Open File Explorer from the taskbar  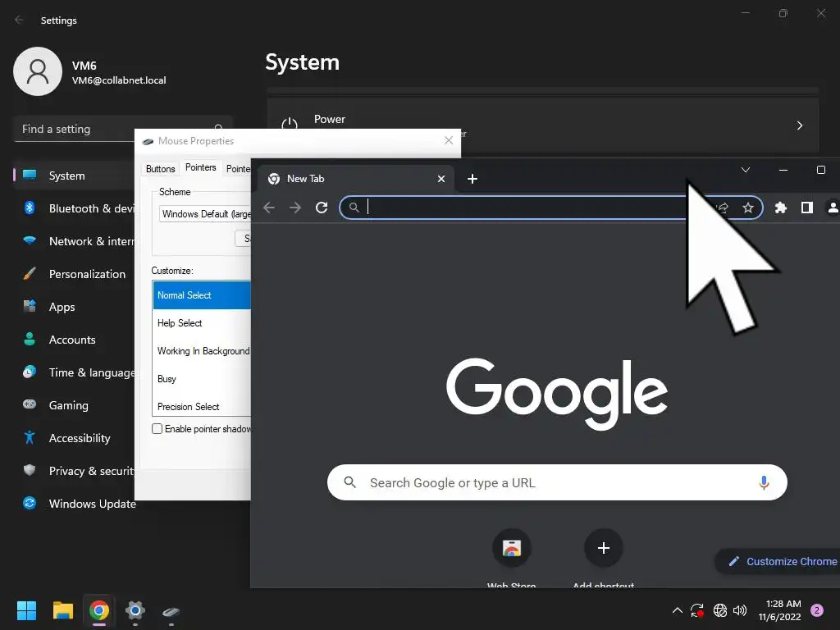click(x=62, y=610)
